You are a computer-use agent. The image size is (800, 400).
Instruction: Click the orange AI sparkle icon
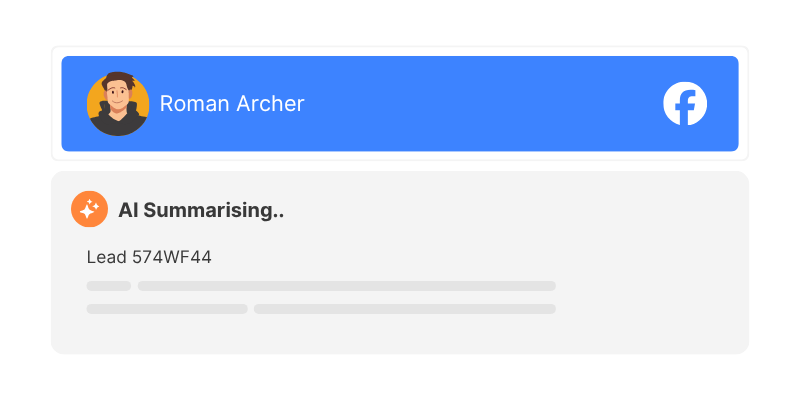coord(89,209)
